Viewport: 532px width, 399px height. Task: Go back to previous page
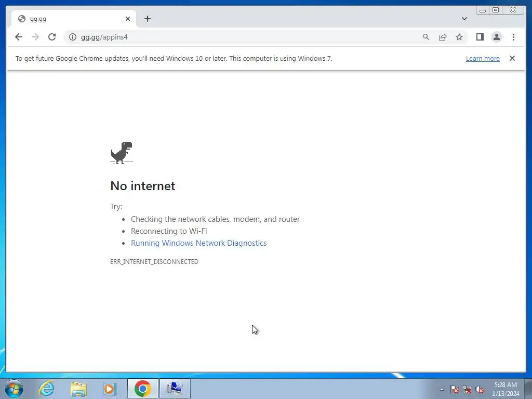[19, 37]
